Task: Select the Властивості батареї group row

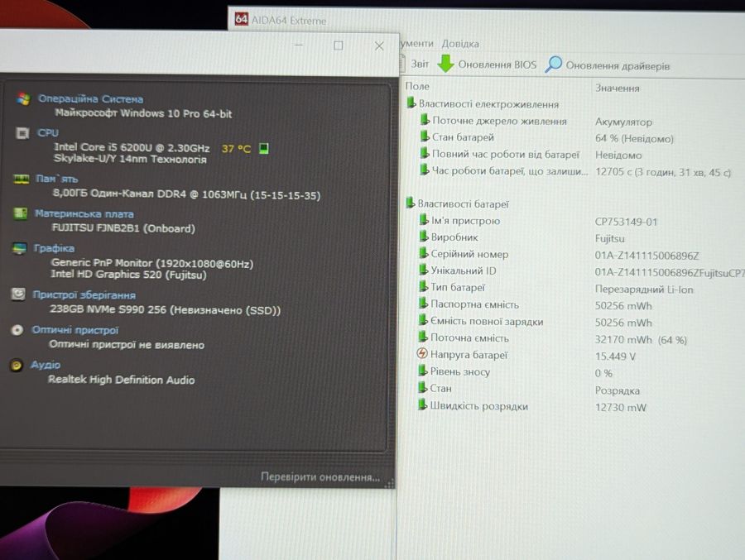Action: 464,203
